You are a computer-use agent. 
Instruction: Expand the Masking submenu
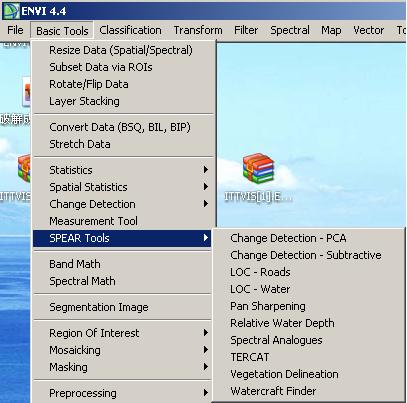click(122, 367)
